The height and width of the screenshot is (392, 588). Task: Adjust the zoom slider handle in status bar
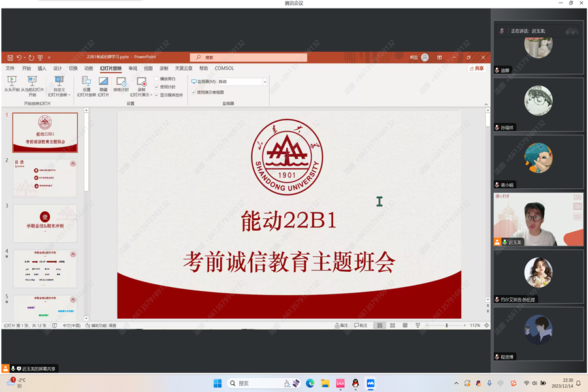(447, 325)
